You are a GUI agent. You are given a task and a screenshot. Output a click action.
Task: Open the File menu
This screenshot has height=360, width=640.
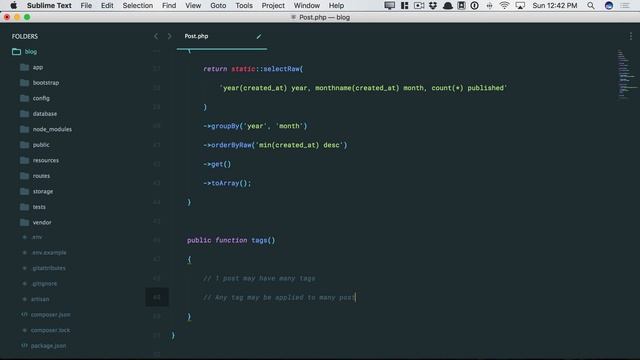(86, 5)
